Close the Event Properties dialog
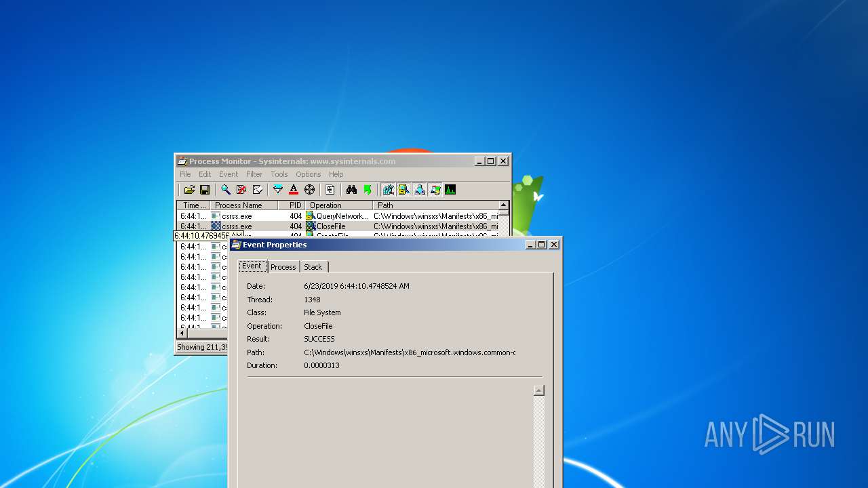Image resolution: width=868 pixels, height=488 pixels. [x=554, y=245]
